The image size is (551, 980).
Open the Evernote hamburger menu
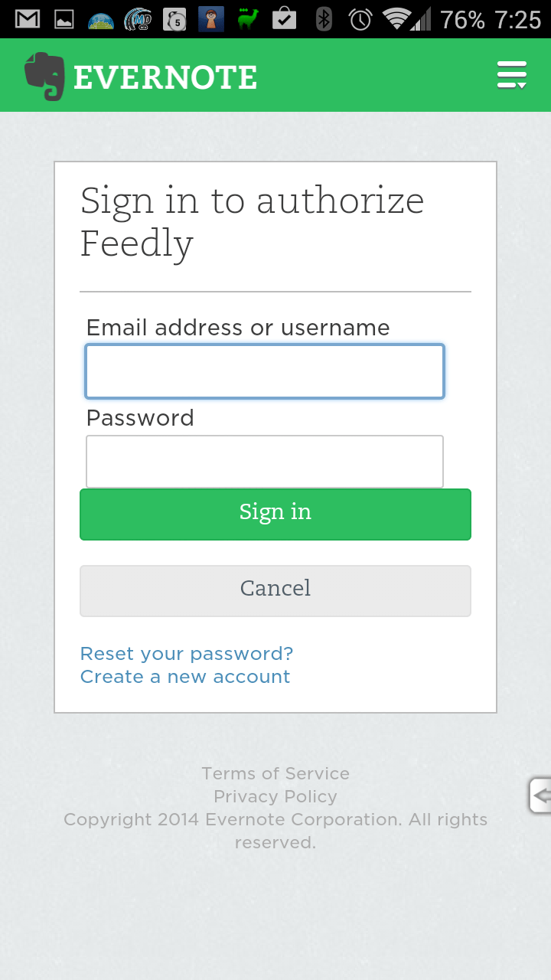pyautogui.click(x=511, y=76)
